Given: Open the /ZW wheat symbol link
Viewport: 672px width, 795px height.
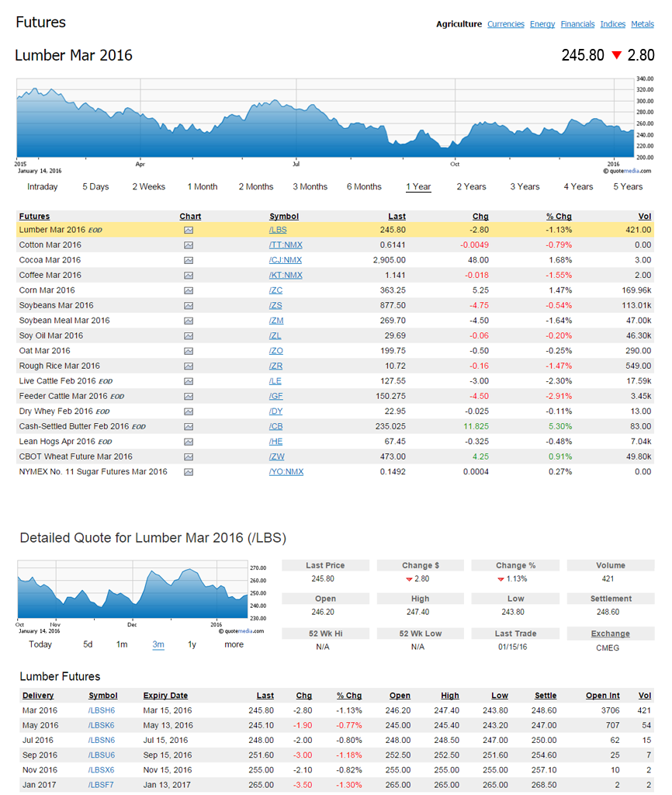Looking at the screenshot, I should (276, 457).
